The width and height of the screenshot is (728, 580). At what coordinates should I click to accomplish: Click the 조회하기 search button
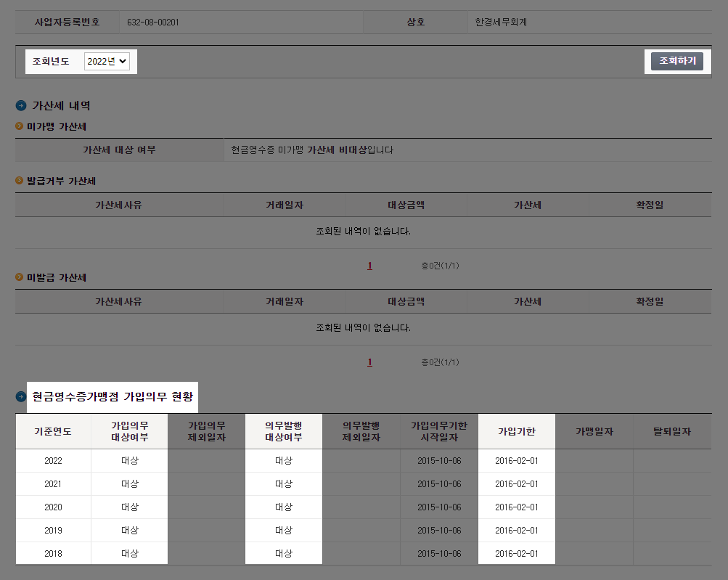point(677,61)
